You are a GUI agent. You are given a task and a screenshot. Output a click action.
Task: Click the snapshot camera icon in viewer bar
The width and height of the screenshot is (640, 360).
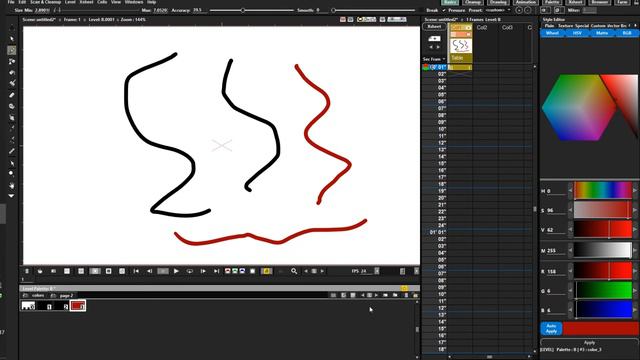point(40,271)
